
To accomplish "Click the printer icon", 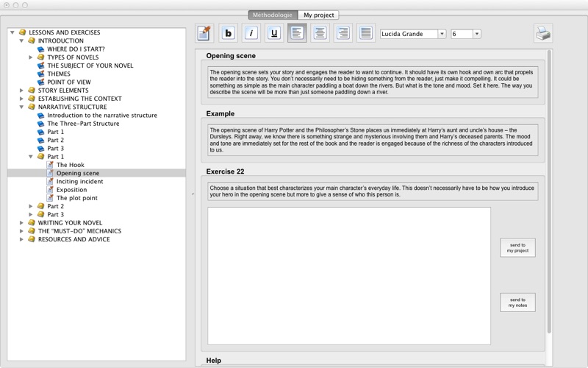I will click(x=542, y=33).
